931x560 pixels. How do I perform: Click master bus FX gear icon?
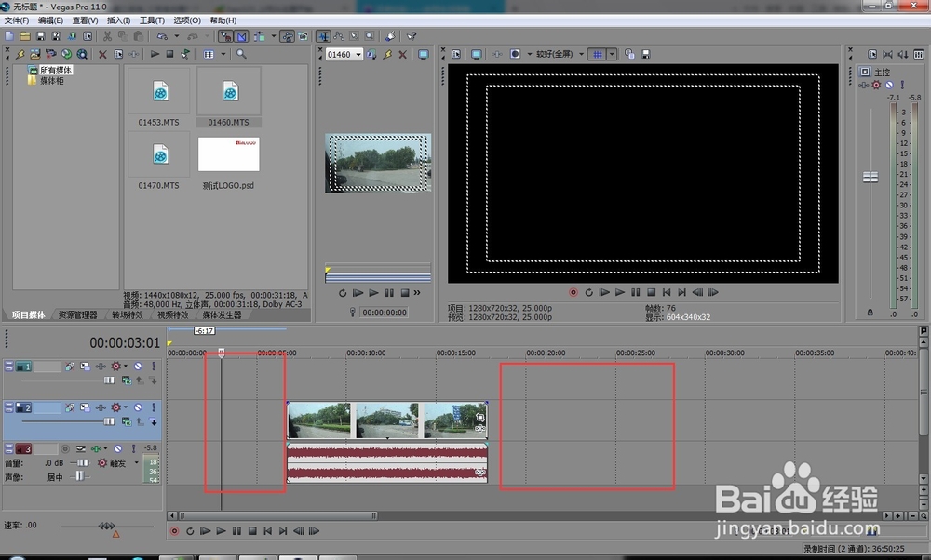click(x=876, y=85)
